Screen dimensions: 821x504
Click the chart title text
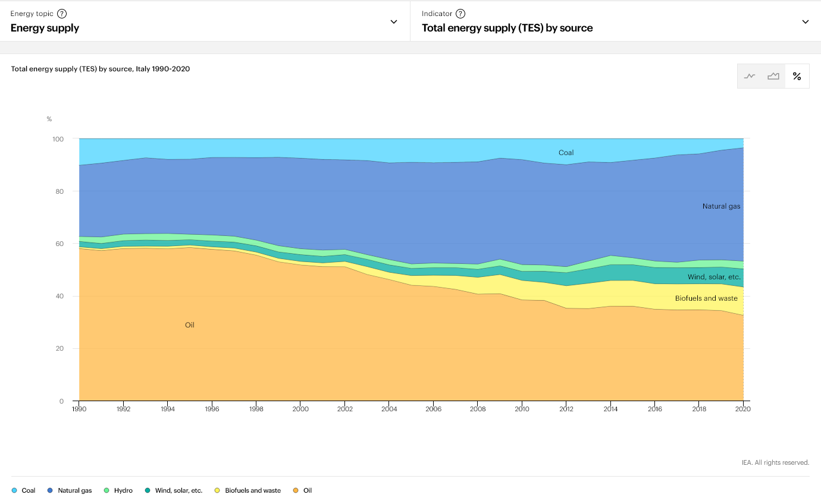(x=101, y=69)
